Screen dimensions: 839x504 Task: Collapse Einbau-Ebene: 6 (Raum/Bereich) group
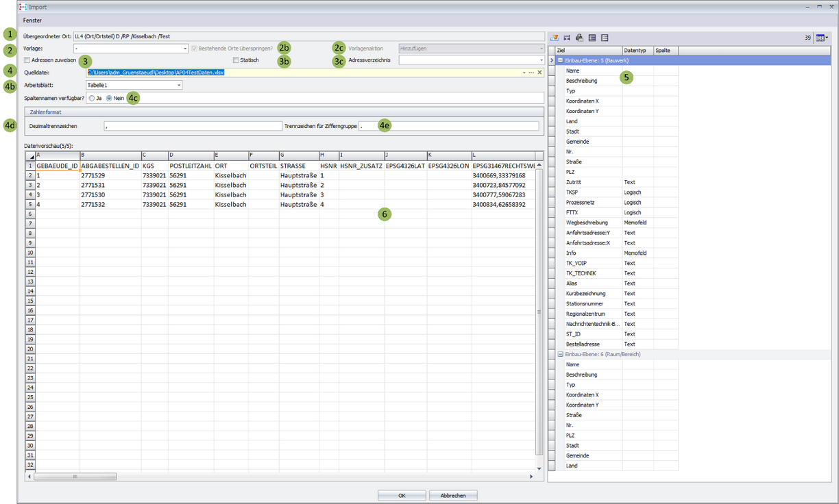[561, 354]
